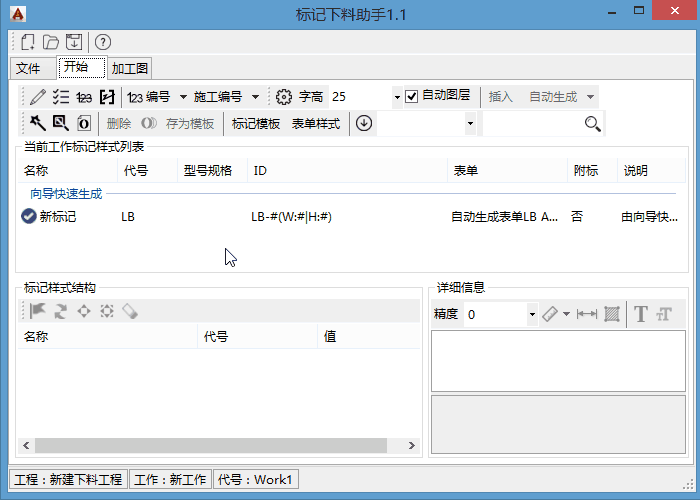This screenshot has width=700, height=500.
Task: Open 标记模板 mark templates
Action: click(x=256, y=123)
